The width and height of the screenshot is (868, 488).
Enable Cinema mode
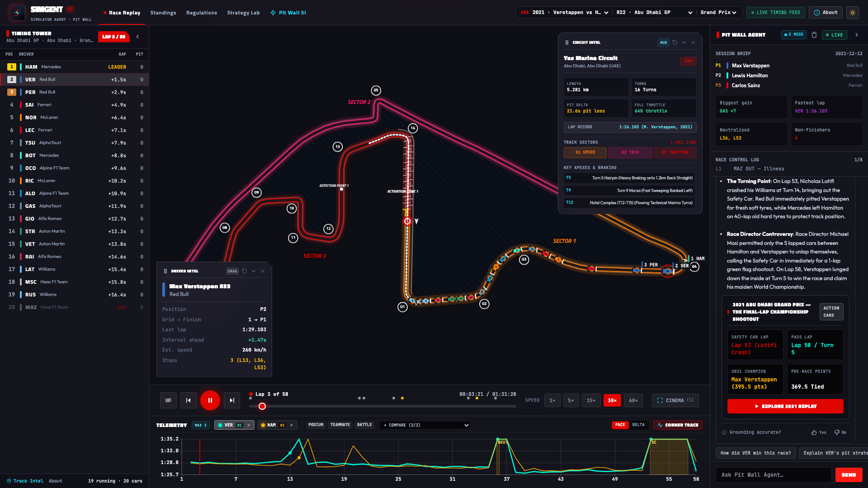[675, 400]
